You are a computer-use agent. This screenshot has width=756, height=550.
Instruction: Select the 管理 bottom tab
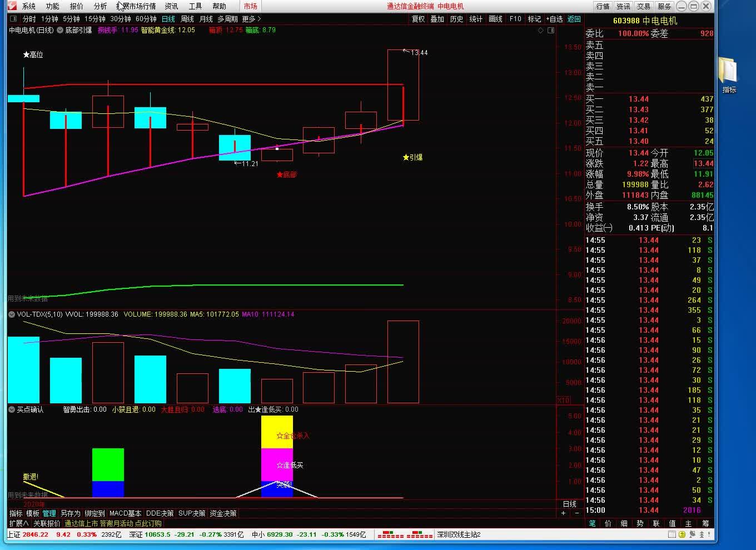(x=49, y=513)
